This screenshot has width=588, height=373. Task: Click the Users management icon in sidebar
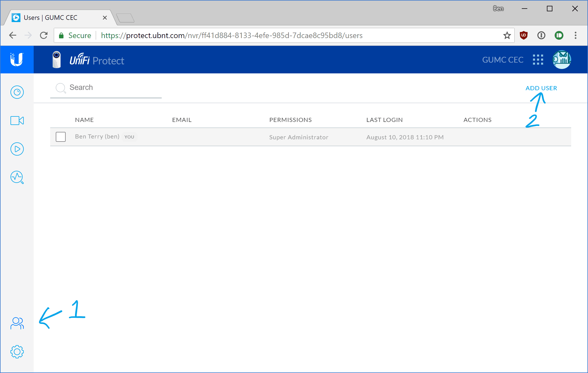point(17,323)
